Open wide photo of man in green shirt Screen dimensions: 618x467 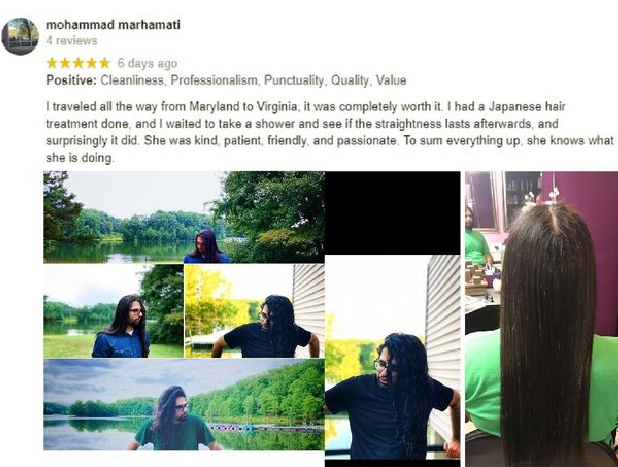click(184, 404)
